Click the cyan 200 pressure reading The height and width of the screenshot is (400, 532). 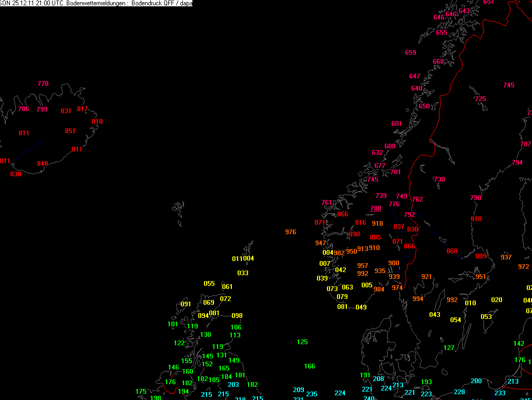tap(476, 381)
